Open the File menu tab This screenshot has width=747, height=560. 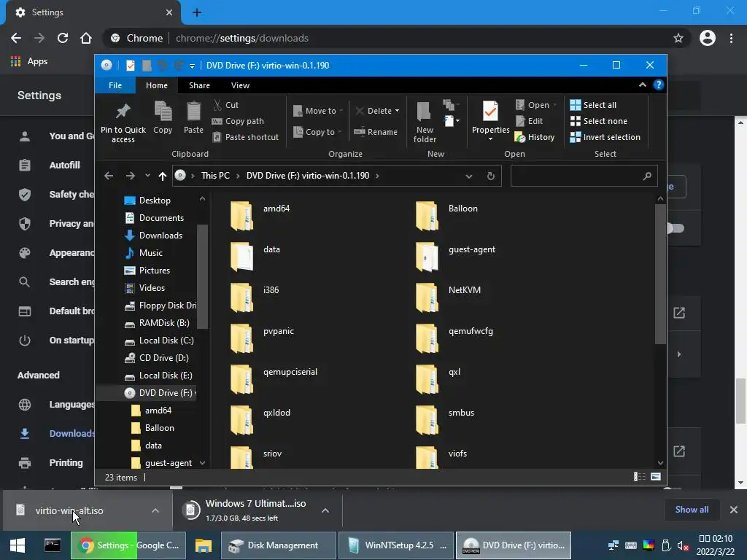tap(115, 85)
